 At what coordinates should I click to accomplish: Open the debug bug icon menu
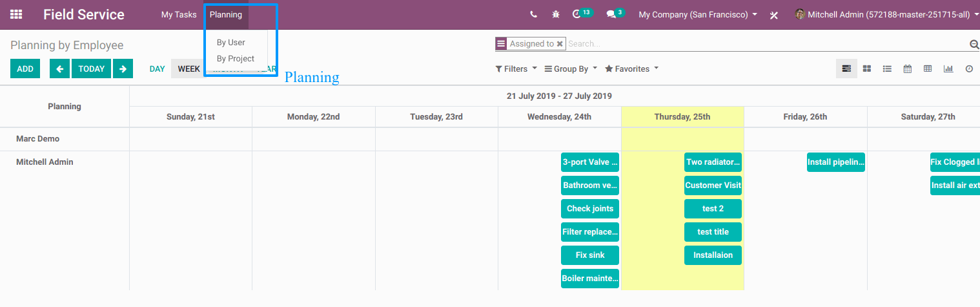555,14
